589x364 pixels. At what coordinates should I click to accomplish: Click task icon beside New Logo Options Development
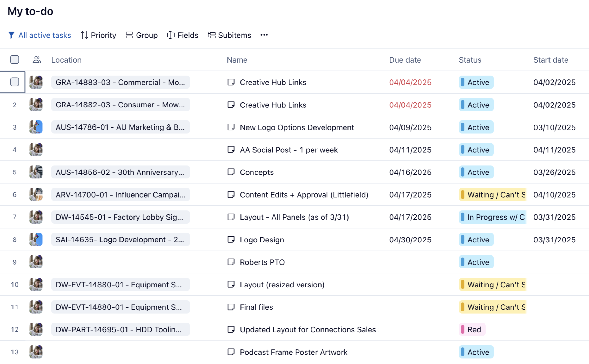(x=231, y=127)
